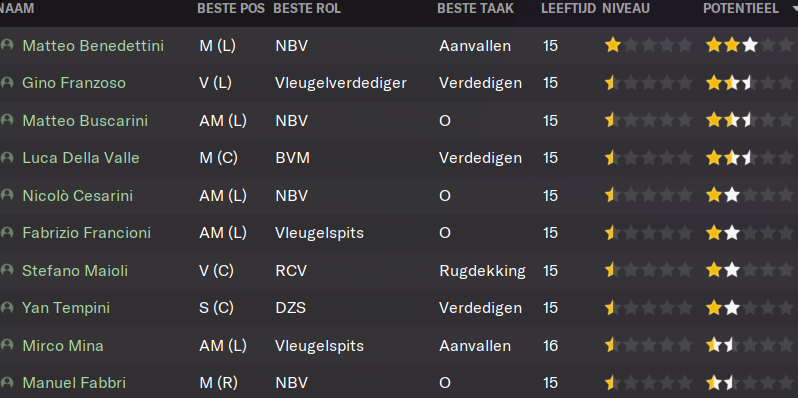The image size is (798, 398).
Task: Open Matteo Buscarini's player profile
Action: pyautogui.click(x=85, y=121)
